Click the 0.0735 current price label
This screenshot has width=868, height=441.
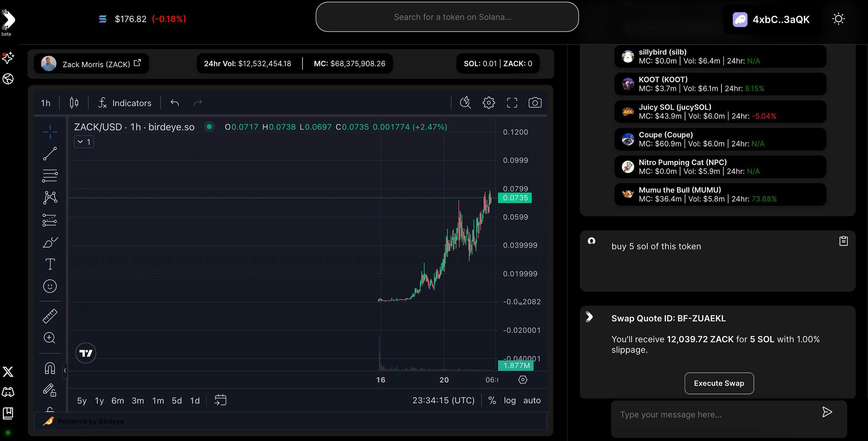click(x=515, y=198)
